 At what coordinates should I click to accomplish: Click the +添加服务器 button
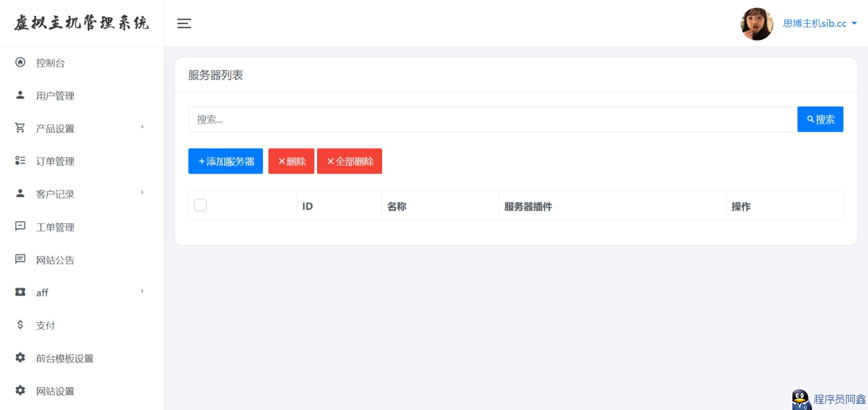click(x=225, y=161)
